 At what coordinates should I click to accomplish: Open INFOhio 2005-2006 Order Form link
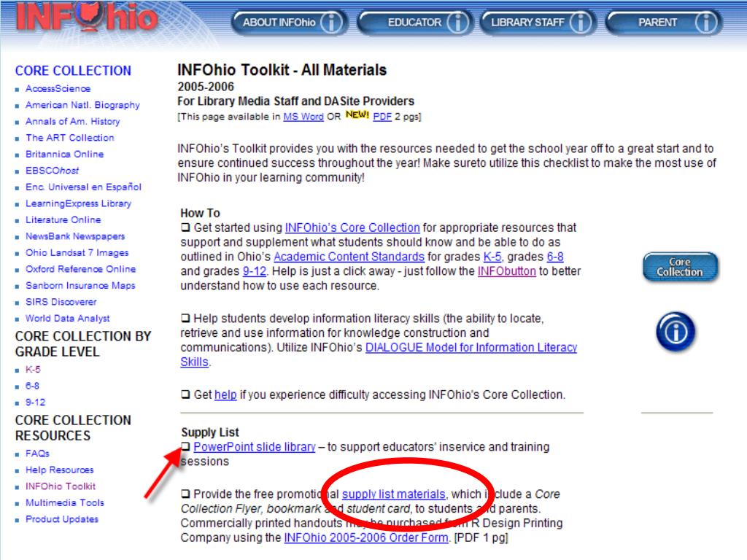366,537
